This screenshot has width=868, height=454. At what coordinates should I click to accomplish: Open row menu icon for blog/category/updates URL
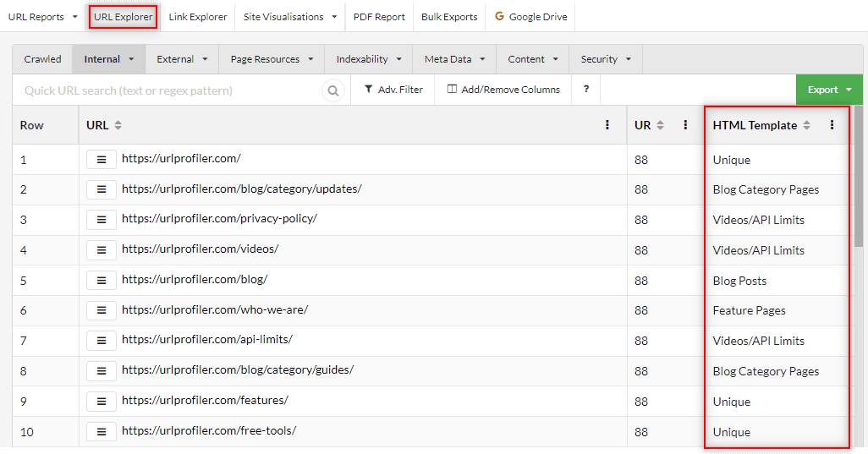pyautogui.click(x=102, y=189)
